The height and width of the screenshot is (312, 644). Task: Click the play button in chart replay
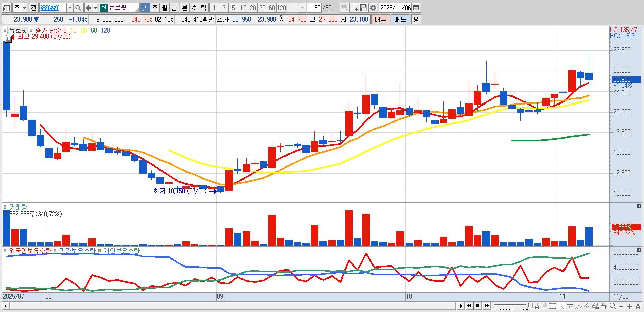point(461,306)
